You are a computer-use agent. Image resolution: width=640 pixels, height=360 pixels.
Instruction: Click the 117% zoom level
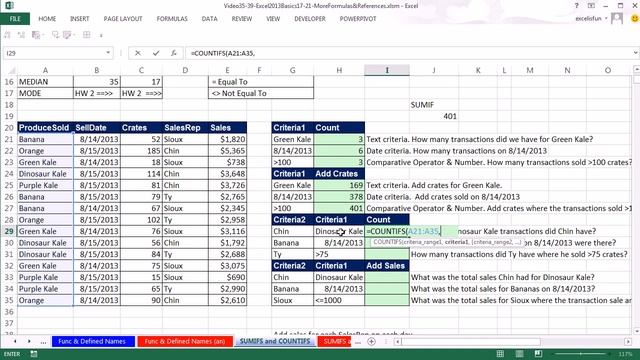point(625,354)
